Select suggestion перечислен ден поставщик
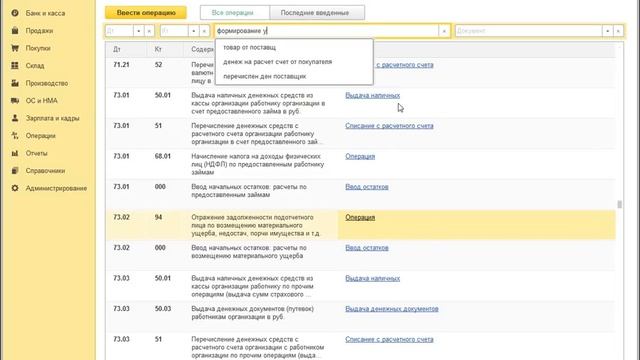640x360 pixels. click(294, 76)
